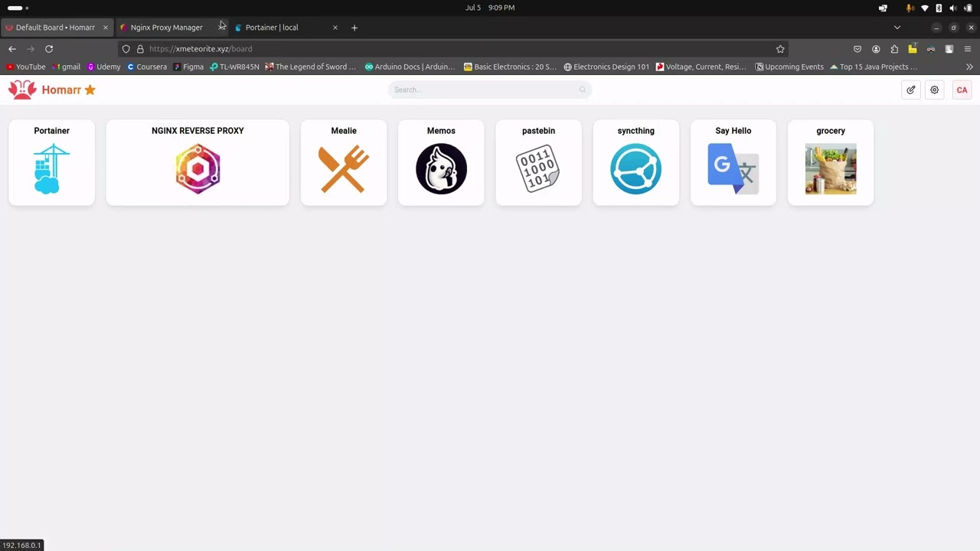Open the extensions puzzle icon

pos(894,49)
